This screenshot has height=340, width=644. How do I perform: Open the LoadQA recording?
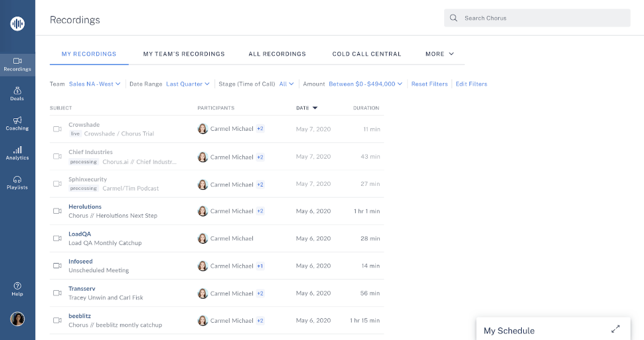point(80,234)
